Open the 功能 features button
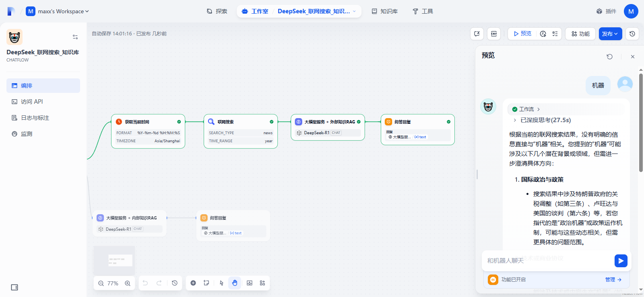644x297 pixels. (x=580, y=34)
